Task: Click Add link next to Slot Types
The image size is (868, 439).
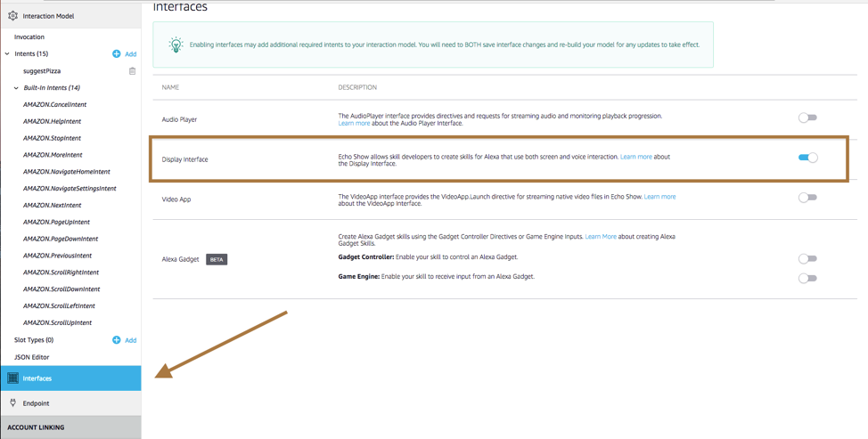Action: point(131,340)
